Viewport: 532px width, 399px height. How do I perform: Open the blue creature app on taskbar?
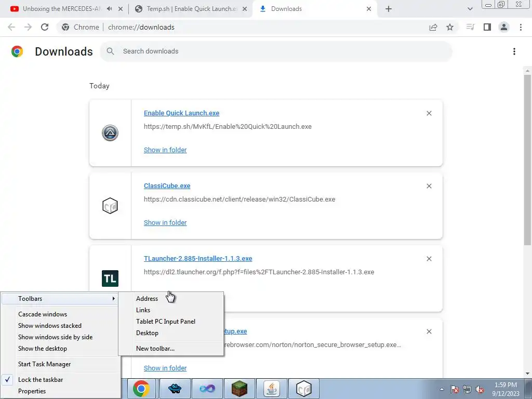(175, 389)
